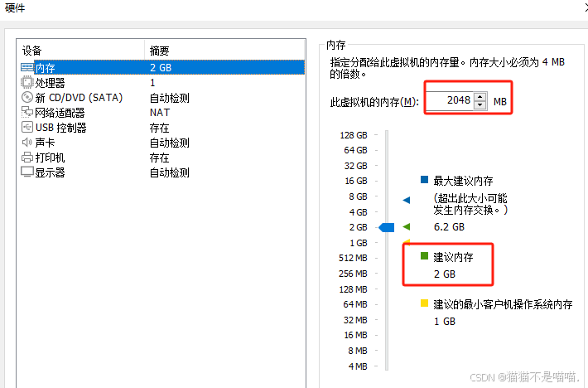The image size is (588, 388).
Task: Click the 32 GB slider scale label
Action: [x=355, y=166]
